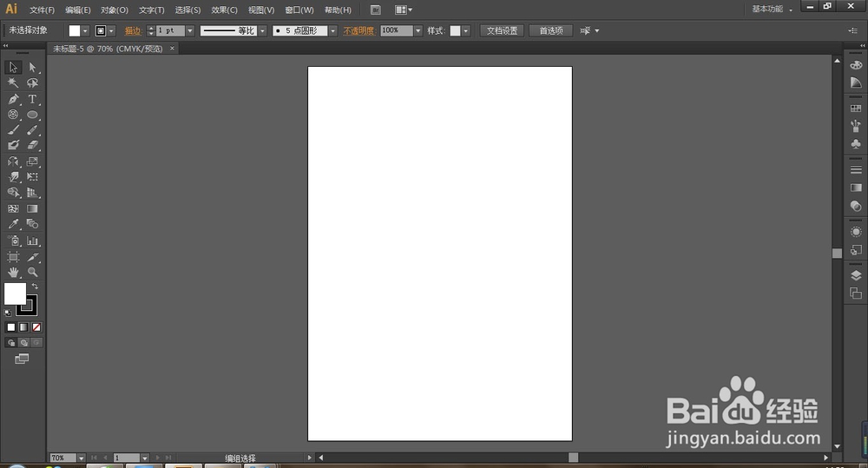The height and width of the screenshot is (468, 868).
Task: Select the Slice tool
Action: 32,257
